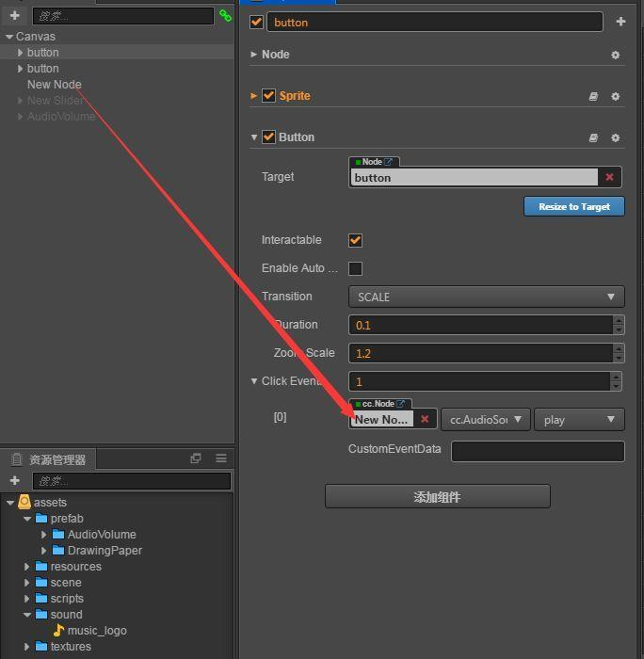
Task: Expand the DrawingPaper folder
Action: [x=43, y=551]
